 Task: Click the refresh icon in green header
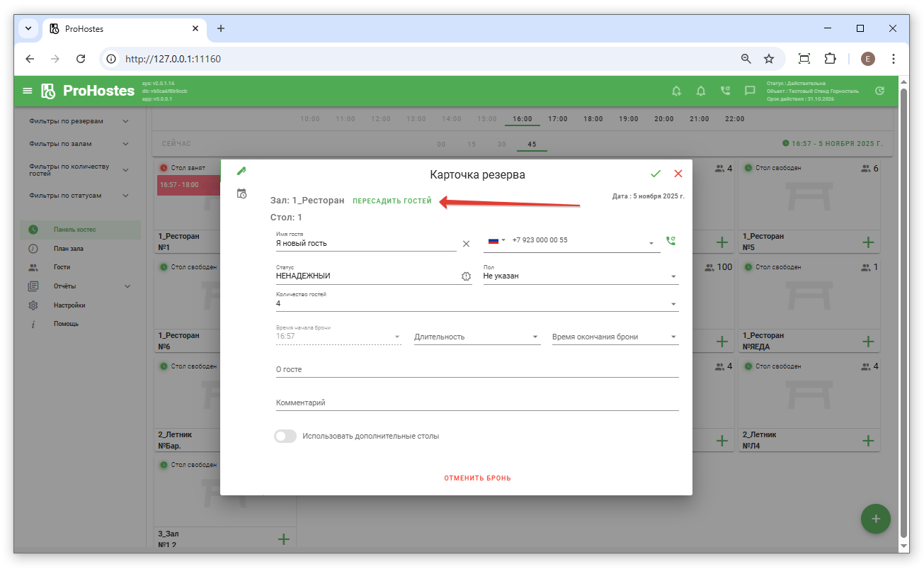tap(879, 91)
